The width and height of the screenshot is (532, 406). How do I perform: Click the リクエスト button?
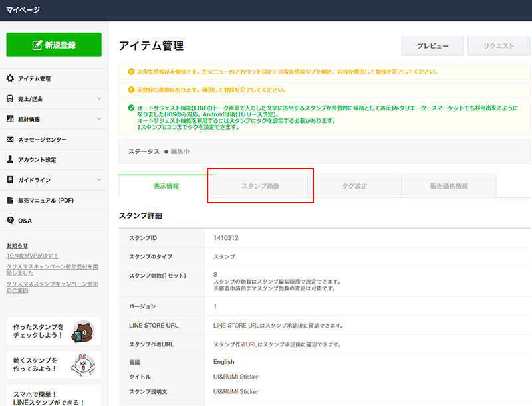click(x=499, y=46)
